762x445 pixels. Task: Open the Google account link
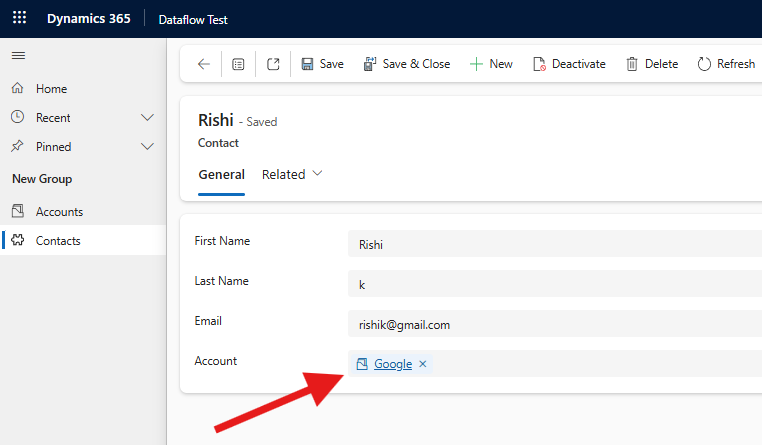click(x=392, y=364)
